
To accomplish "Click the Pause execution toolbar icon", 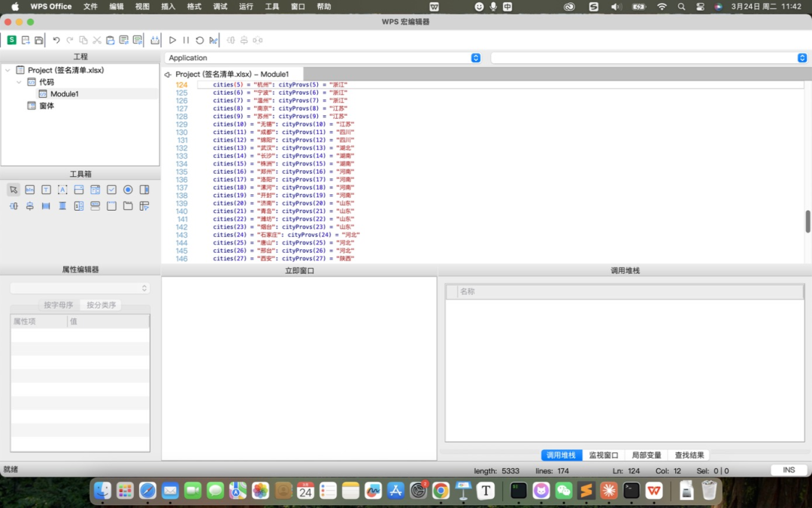I will (x=186, y=40).
